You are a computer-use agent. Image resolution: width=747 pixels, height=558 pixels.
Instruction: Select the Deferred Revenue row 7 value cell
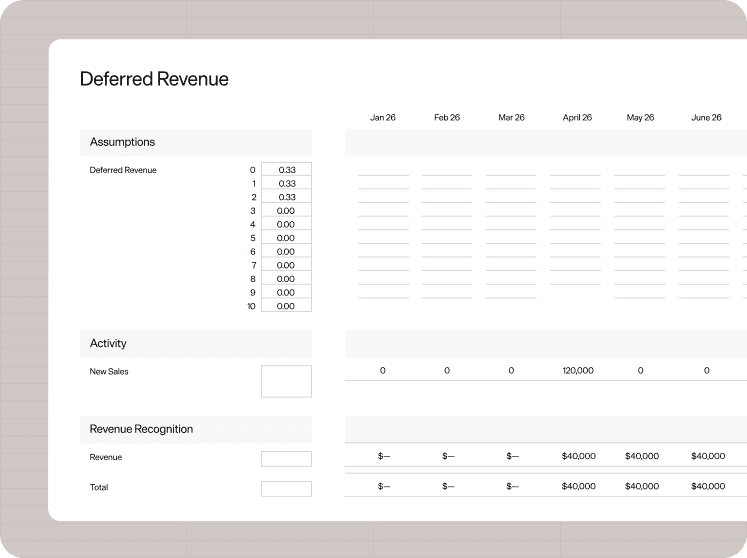[x=286, y=265]
